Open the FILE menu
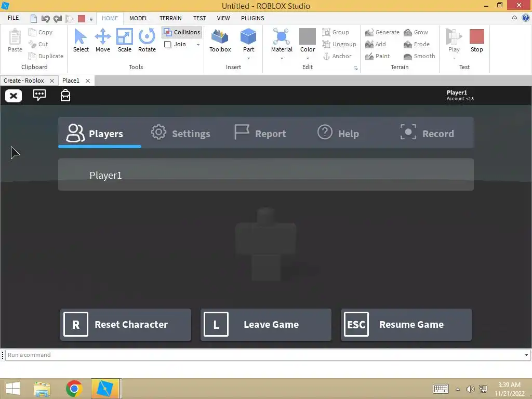Screen dimensions: 532x399 click(x=13, y=18)
